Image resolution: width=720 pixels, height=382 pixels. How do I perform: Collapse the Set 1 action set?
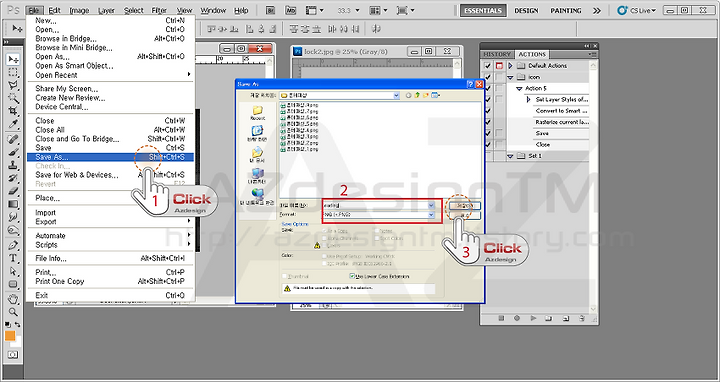[510, 156]
